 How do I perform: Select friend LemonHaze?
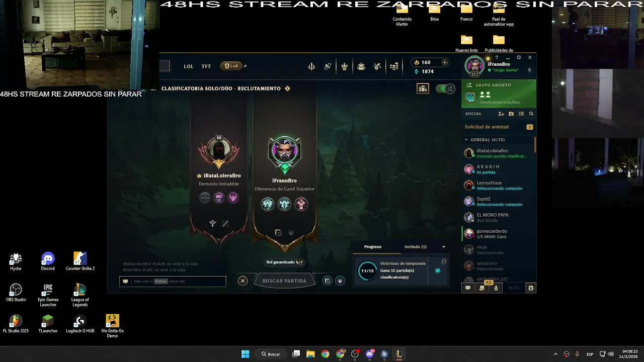click(x=499, y=186)
